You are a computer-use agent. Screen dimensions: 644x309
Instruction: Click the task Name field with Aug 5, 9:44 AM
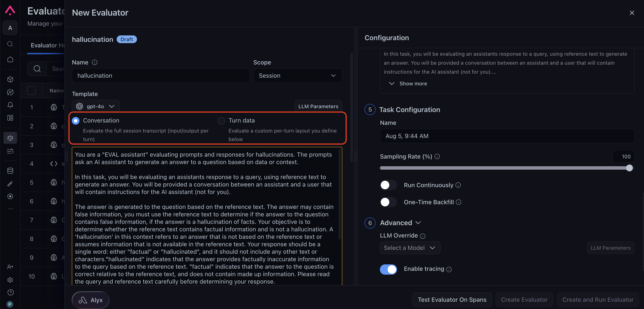[507, 136]
